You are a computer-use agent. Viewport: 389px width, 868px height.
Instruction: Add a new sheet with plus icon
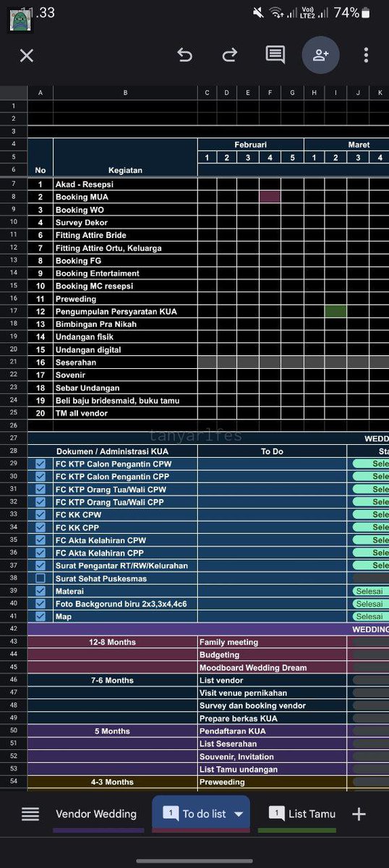(x=359, y=814)
